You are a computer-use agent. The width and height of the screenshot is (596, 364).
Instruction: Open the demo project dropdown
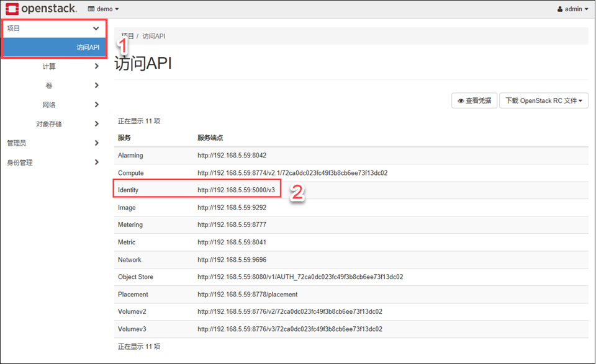click(x=103, y=9)
